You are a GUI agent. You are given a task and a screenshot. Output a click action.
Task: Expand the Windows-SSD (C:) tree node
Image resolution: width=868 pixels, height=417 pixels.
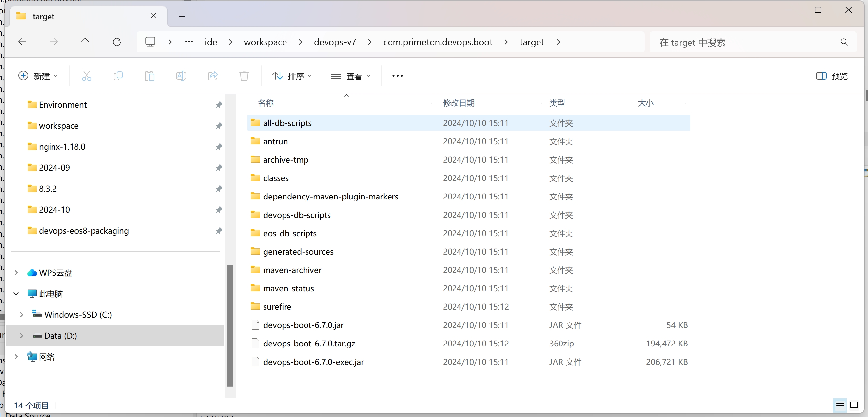(x=22, y=315)
